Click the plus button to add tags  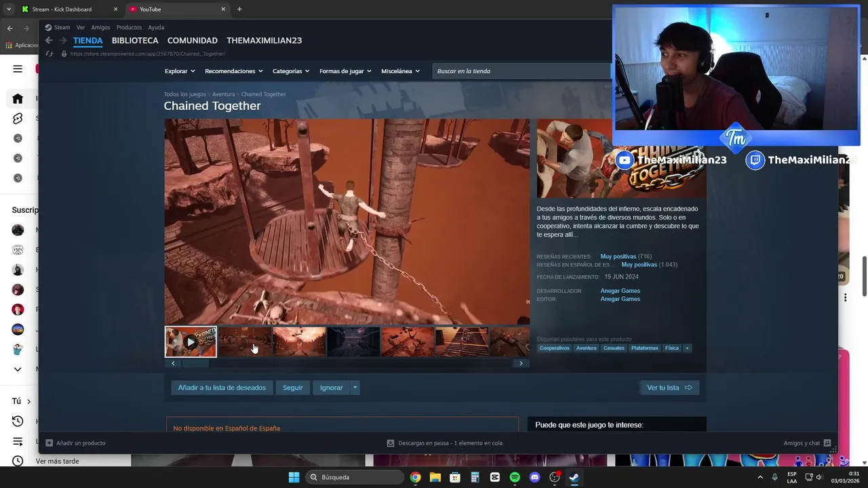(687, 348)
